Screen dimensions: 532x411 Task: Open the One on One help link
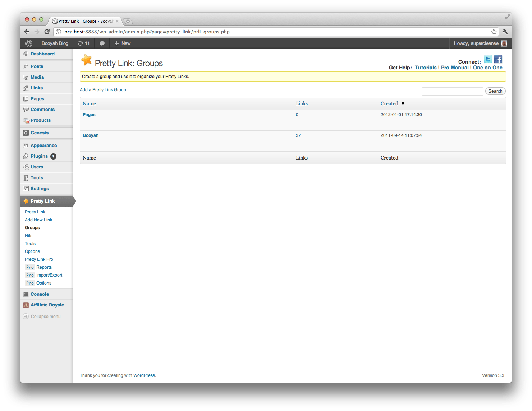[488, 68]
